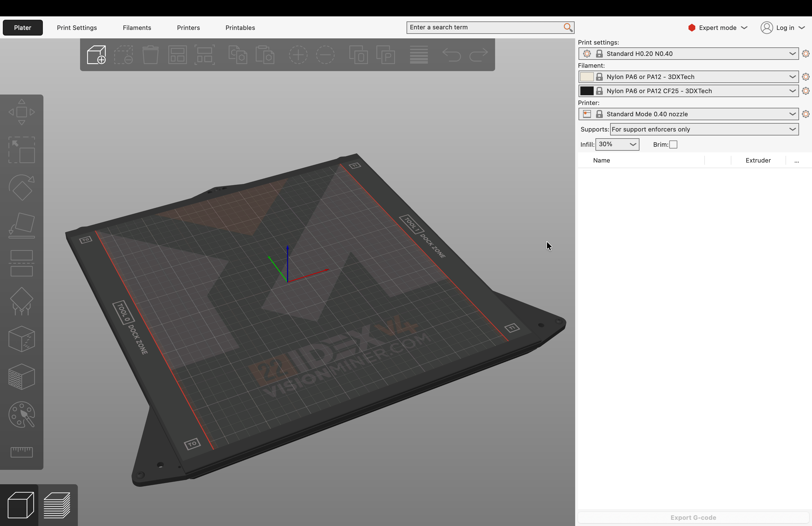Select the Move tool
Screen dimensions: 812x526
coord(21,112)
